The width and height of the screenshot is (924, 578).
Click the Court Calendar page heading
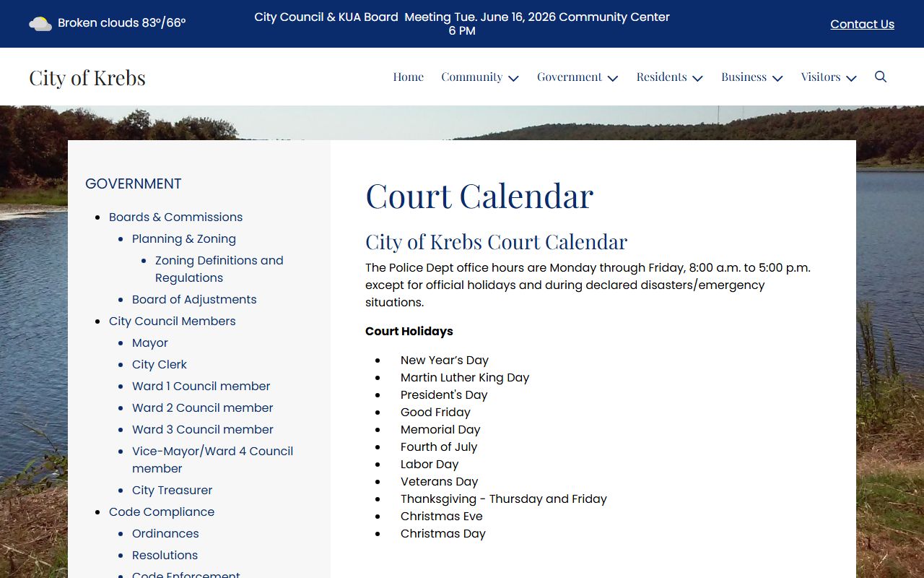tap(479, 196)
